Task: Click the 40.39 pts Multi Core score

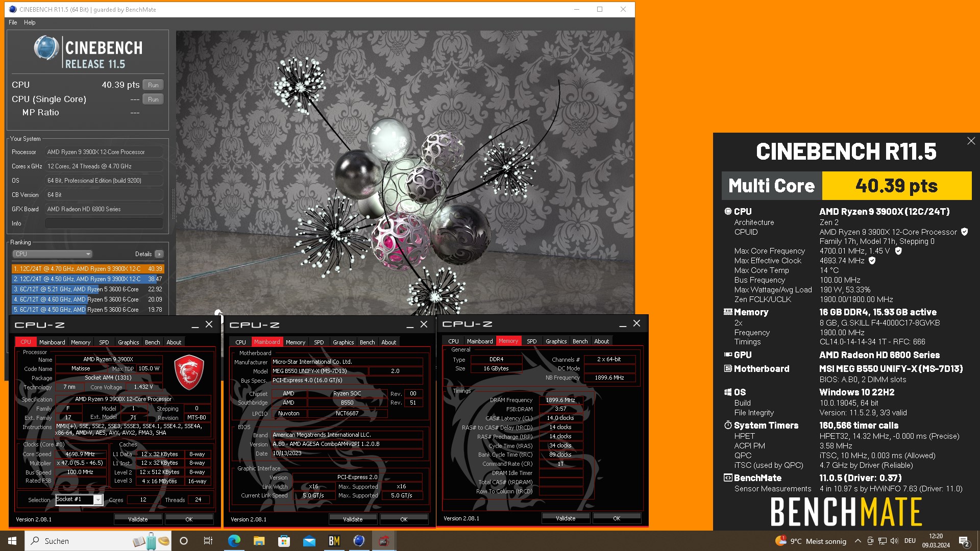Action: pyautogui.click(x=897, y=186)
